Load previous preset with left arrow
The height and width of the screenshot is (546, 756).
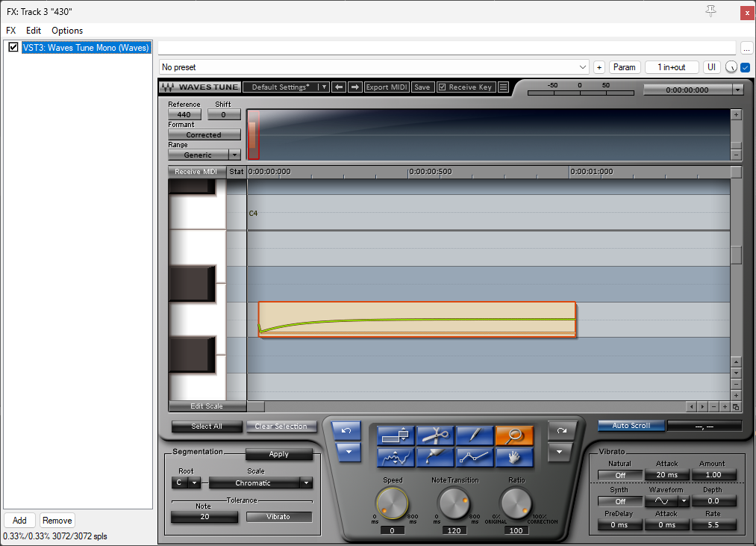tap(339, 87)
